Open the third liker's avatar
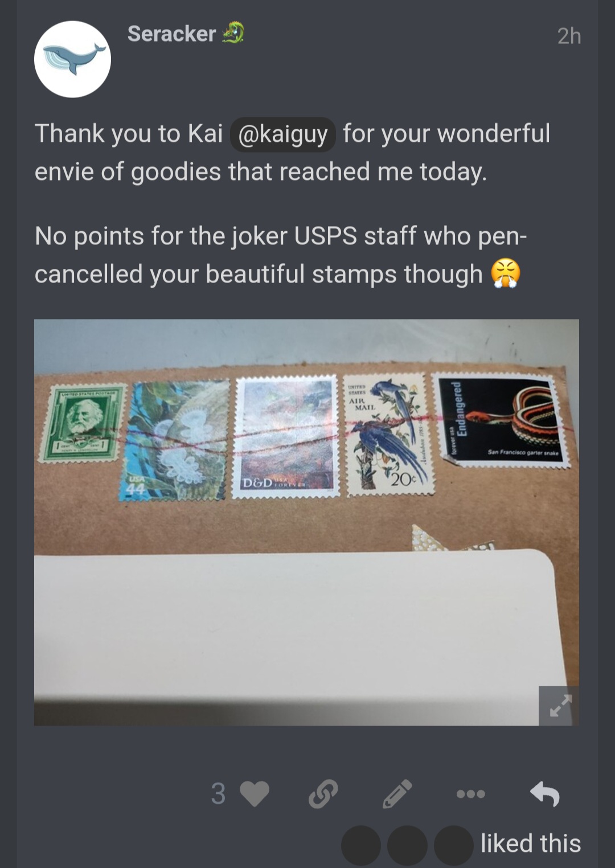Screen dimensions: 615x868 pyautogui.click(x=454, y=845)
